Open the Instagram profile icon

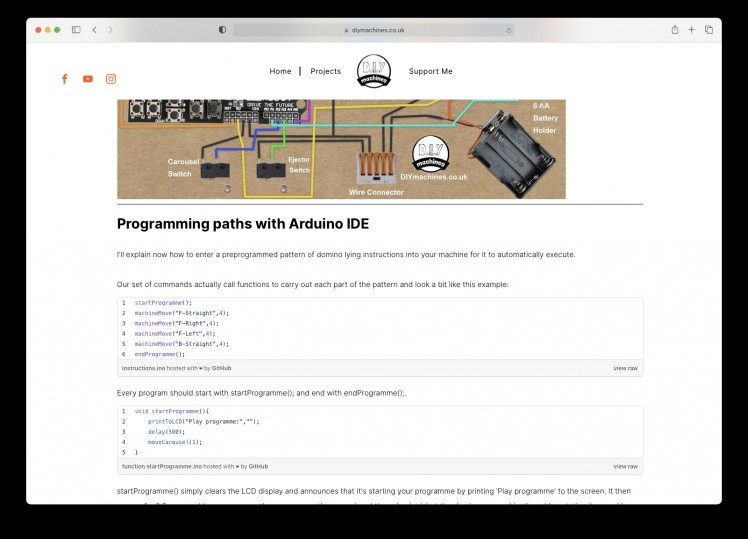coord(111,79)
